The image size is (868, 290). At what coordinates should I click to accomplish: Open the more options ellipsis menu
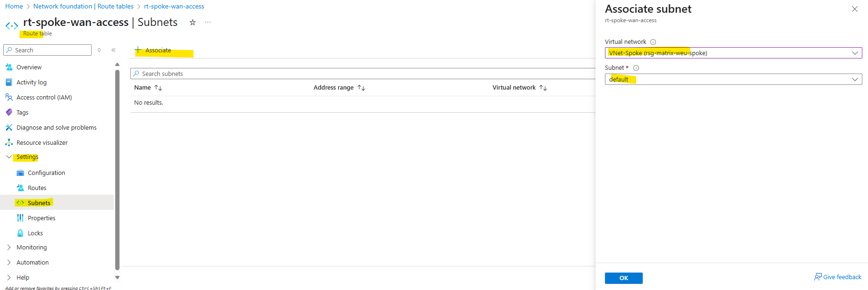tap(208, 22)
